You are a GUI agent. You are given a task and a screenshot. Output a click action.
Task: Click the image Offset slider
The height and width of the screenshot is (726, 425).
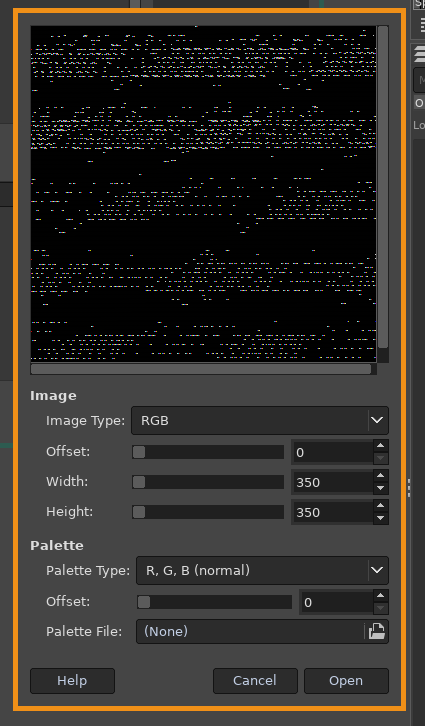click(x=208, y=452)
